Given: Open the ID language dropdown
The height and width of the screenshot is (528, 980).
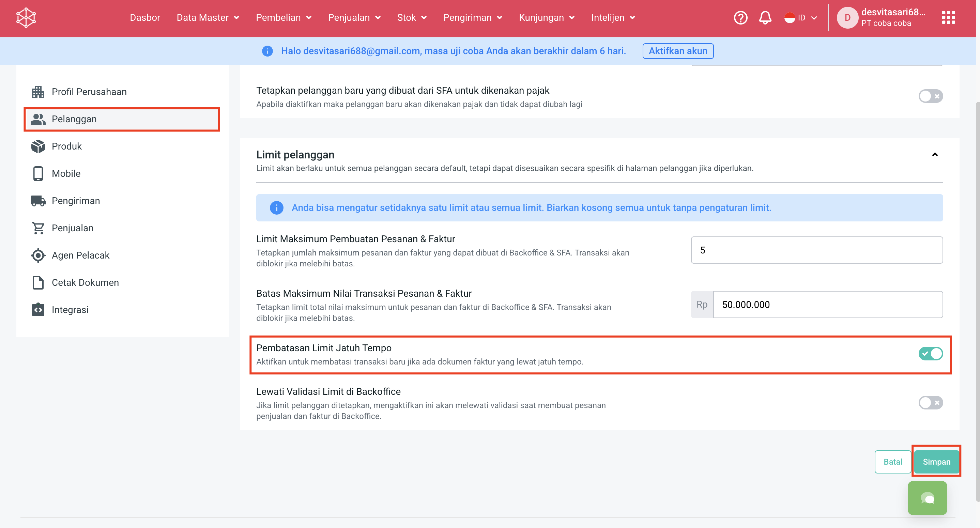Looking at the screenshot, I should tap(800, 17).
